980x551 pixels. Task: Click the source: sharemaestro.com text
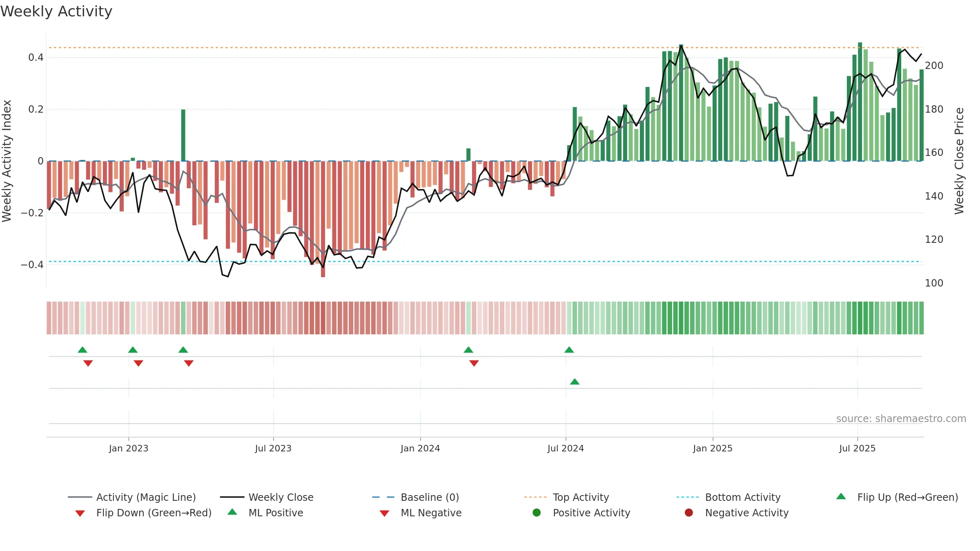pos(901,419)
